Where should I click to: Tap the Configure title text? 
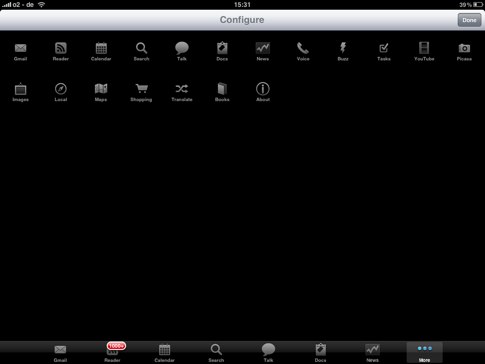(x=242, y=20)
